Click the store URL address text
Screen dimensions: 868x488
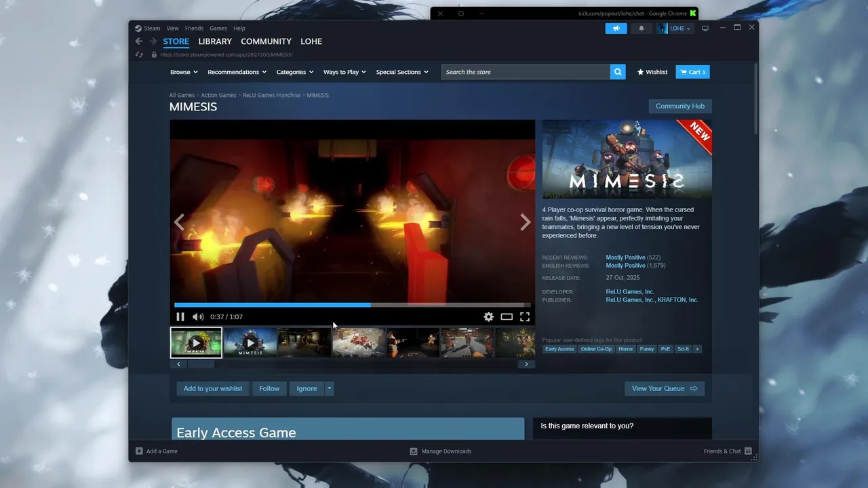tap(226, 55)
